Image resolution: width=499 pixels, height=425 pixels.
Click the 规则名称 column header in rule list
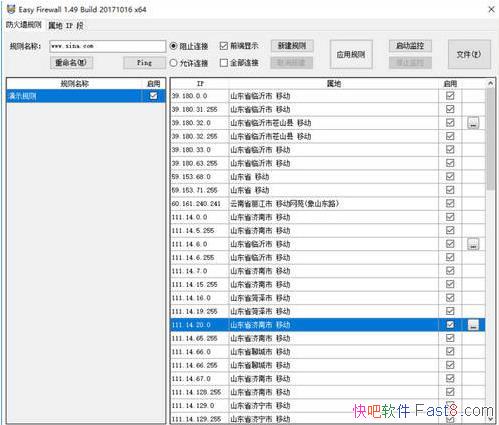tap(74, 84)
